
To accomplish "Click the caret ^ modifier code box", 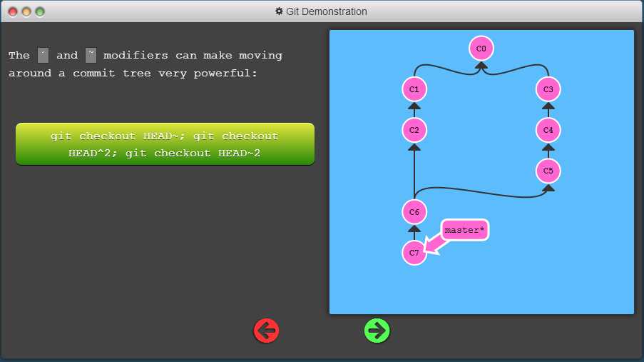I will (x=43, y=55).
